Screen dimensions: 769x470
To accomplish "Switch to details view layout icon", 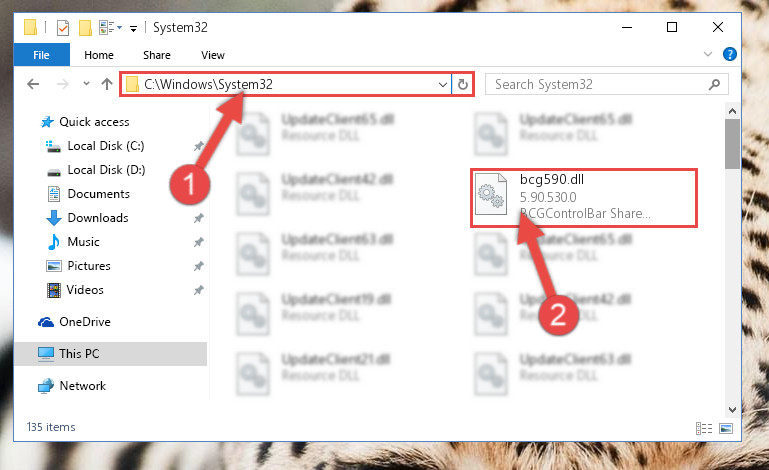I will coord(704,428).
